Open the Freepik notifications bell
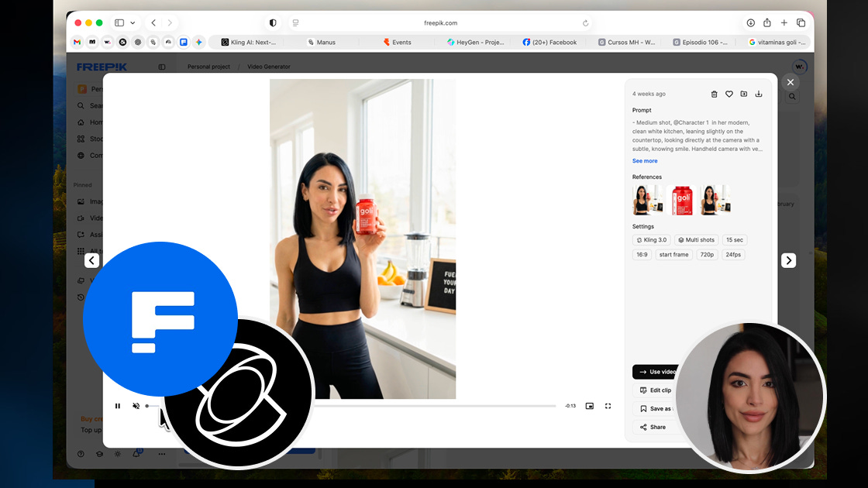This screenshot has width=868, height=488. [x=136, y=454]
